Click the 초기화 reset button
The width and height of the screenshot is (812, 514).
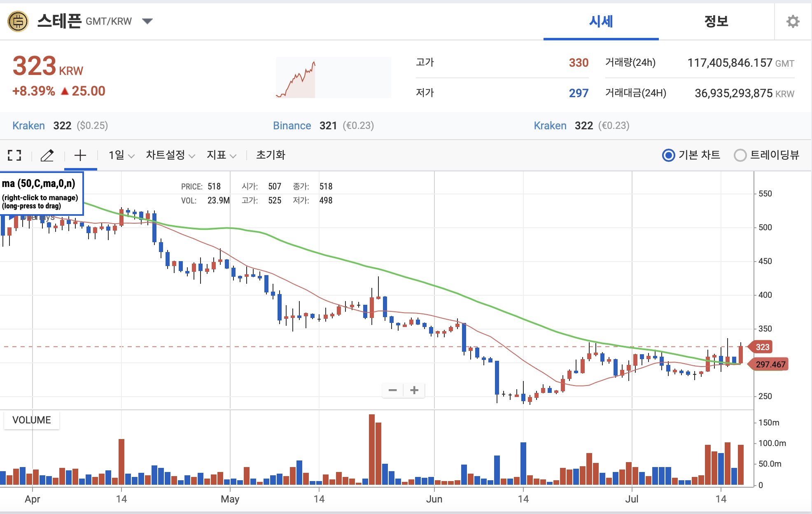pyautogui.click(x=270, y=156)
